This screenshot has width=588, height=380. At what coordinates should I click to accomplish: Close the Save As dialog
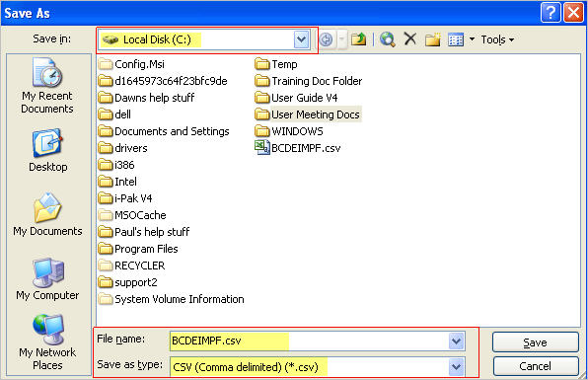click(x=574, y=13)
